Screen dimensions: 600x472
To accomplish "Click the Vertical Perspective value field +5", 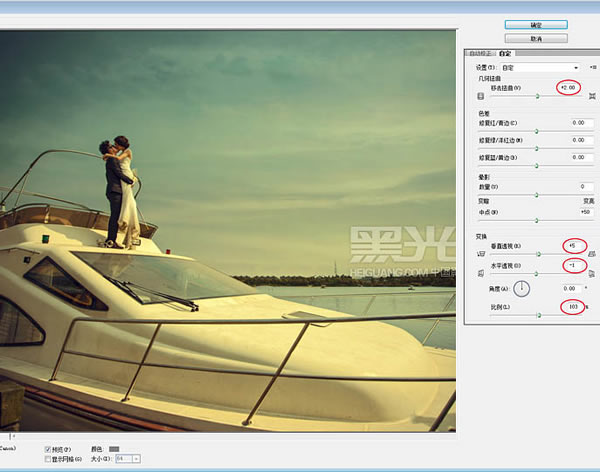I will click(574, 246).
